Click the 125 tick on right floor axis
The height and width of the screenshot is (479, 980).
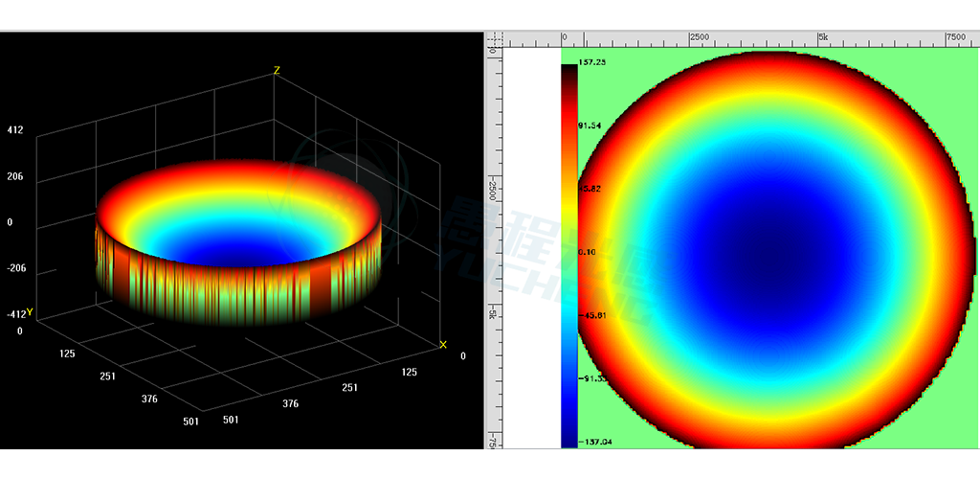[409, 372]
